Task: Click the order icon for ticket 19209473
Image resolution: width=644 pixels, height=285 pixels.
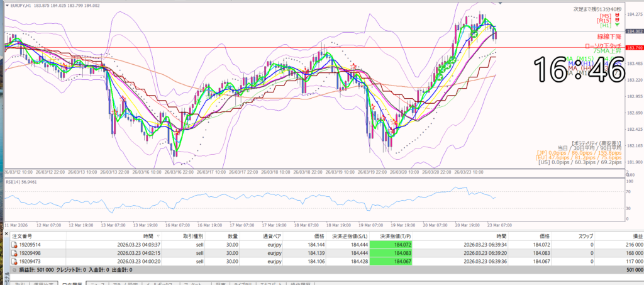Action: tap(15, 260)
